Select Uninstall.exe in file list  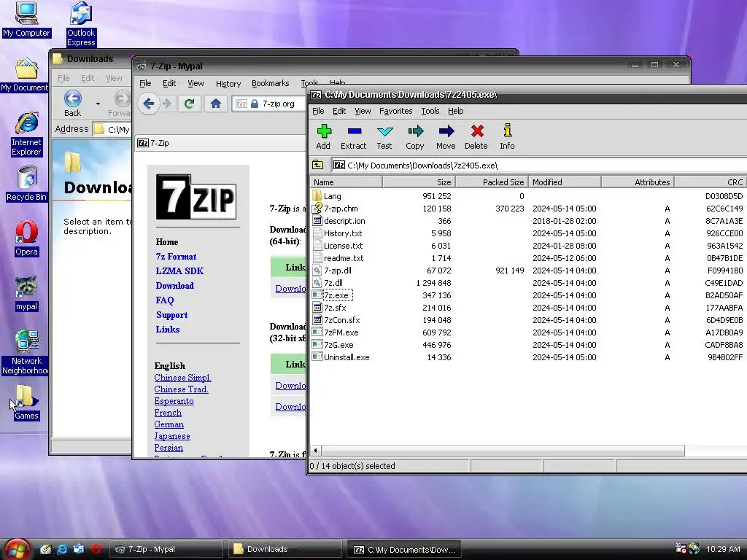coord(347,357)
